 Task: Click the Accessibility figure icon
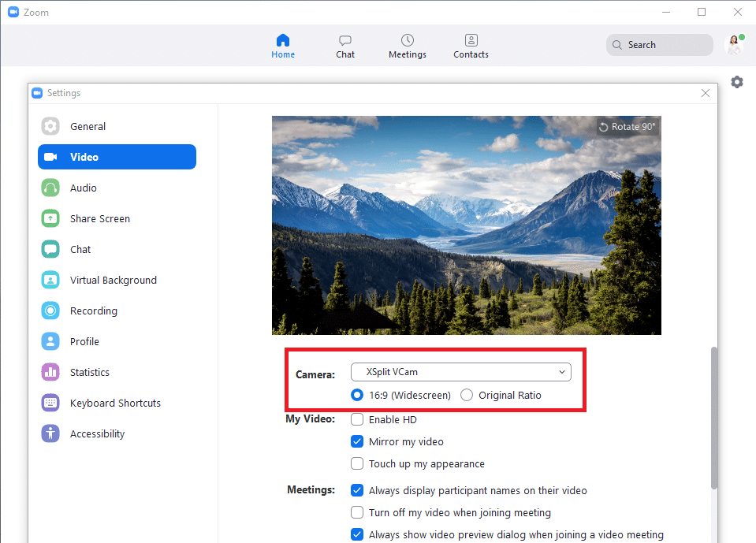pyautogui.click(x=50, y=433)
